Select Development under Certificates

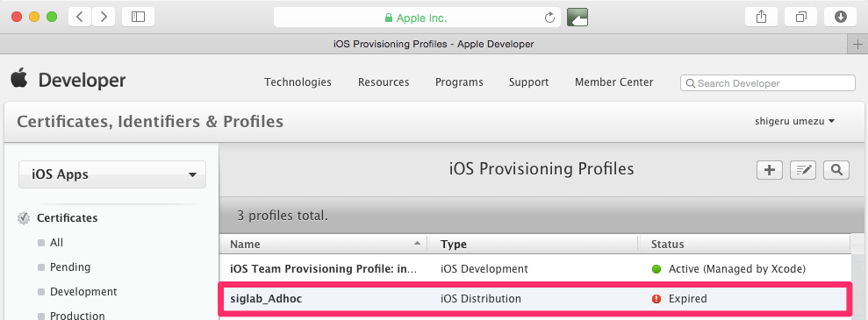pos(83,291)
